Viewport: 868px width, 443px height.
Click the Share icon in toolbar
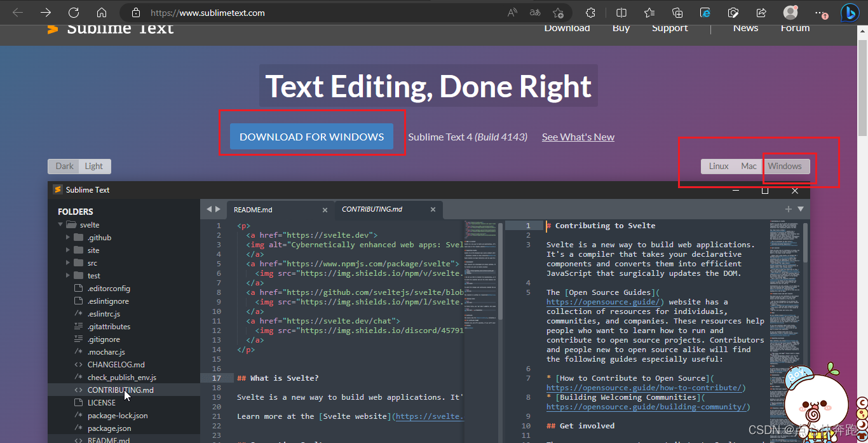click(761, 13)
